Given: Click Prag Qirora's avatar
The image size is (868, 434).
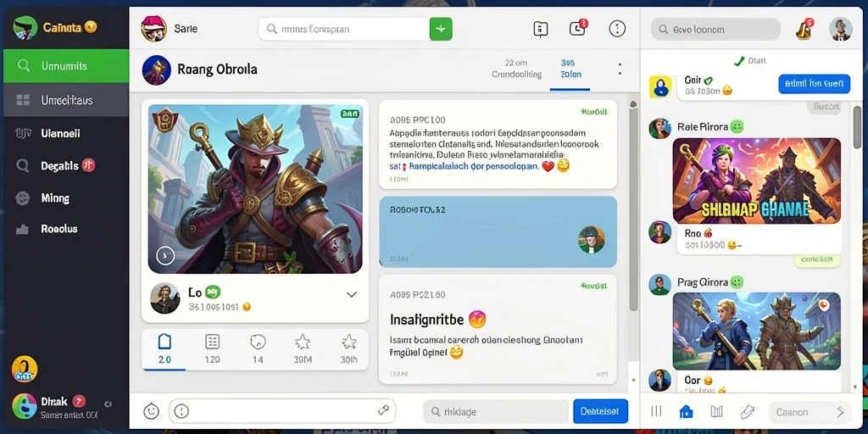Looking at the screenshot, I should [659, 284].
